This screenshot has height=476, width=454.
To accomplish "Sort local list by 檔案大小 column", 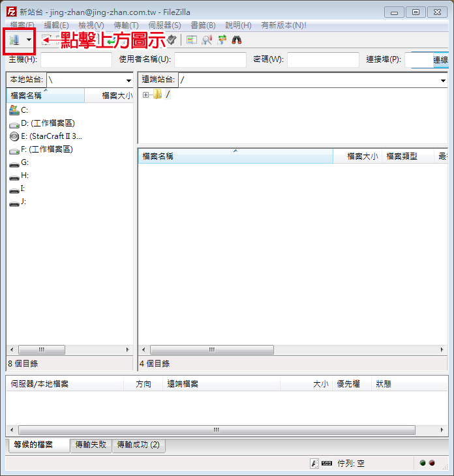I will pyautogui.click(x=109, y=96).
